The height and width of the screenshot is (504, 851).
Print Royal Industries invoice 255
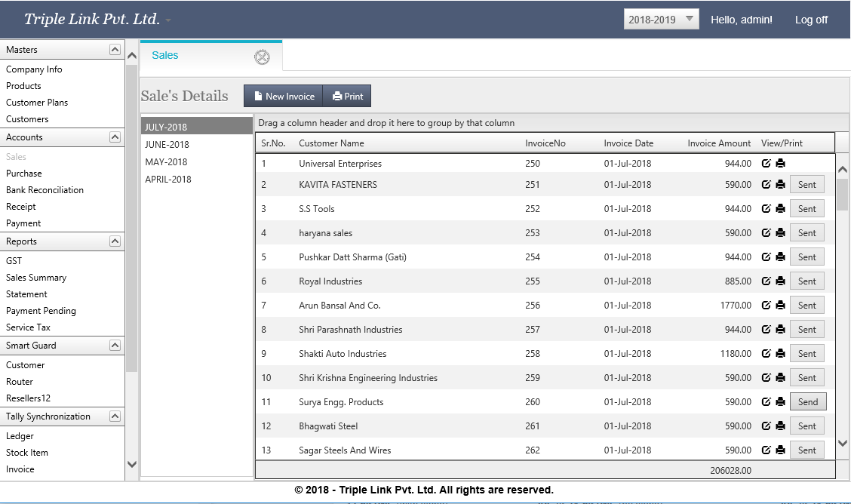pos(780,281)
